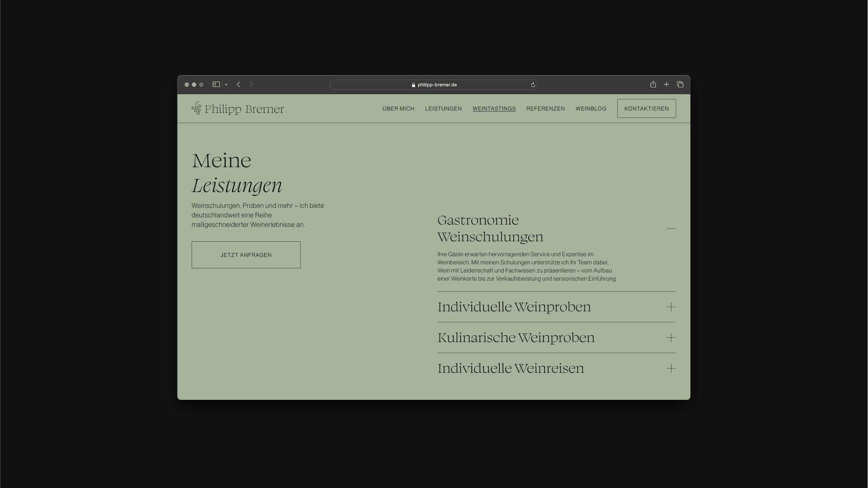Open the Share icon in the toolbar

tap(653, 84)
